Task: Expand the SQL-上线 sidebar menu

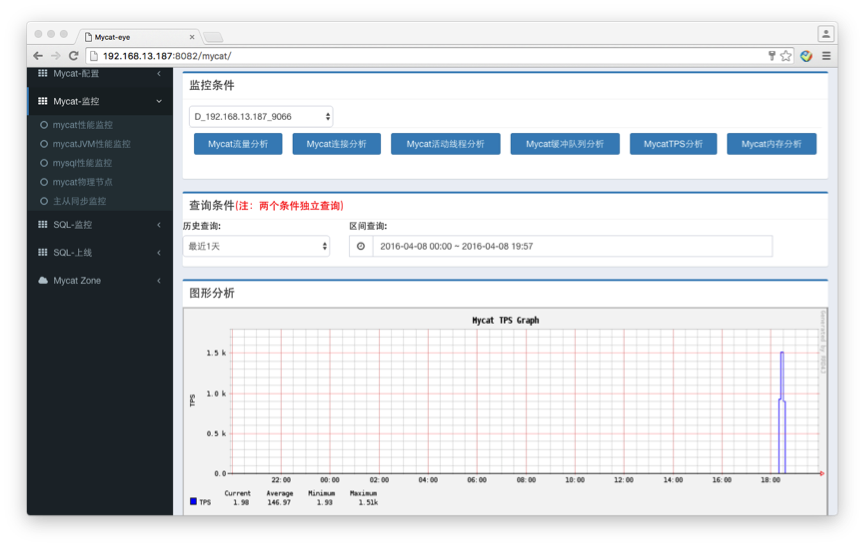Action: click(100, 253)
